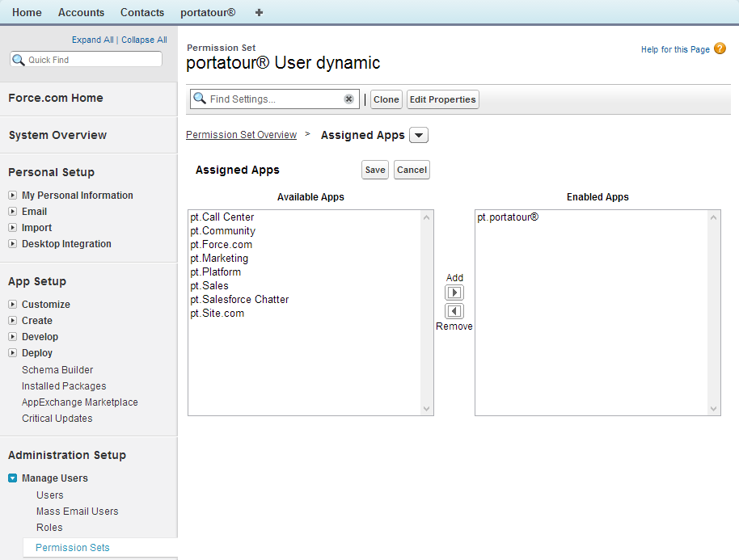Click Available Apps scrollbar down arrow
Image resolution: width=739 pixels, height=560 pixels.
click(427, 408)
